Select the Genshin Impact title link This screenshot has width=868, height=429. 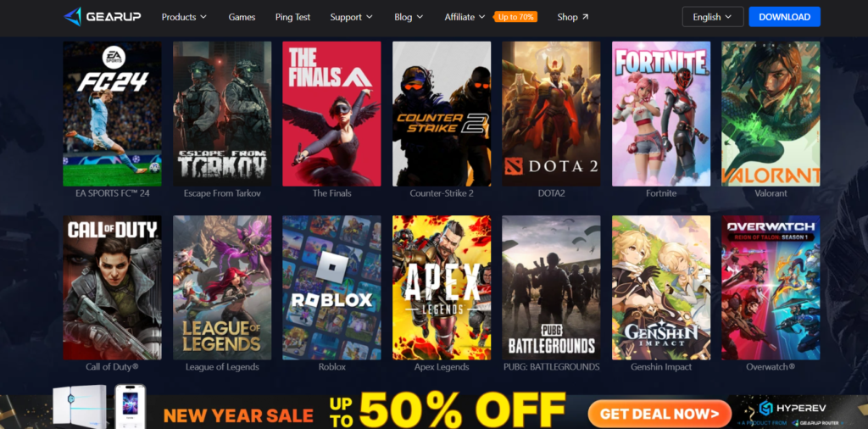pyautogui.click(x=661, y=367)
